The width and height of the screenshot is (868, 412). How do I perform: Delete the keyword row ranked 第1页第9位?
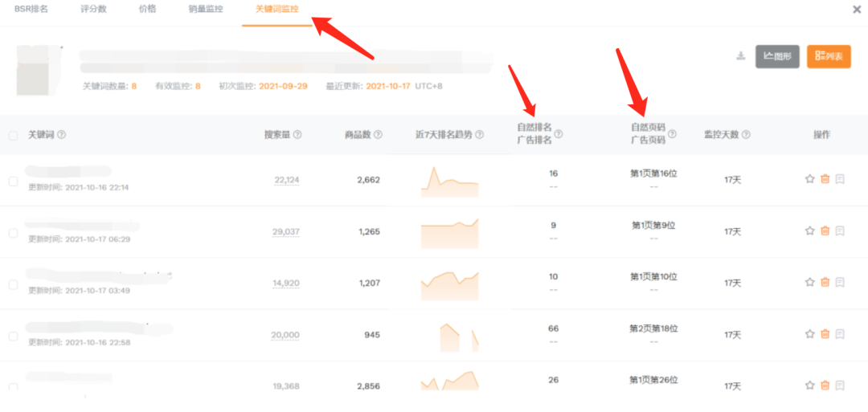click(825, 230)
